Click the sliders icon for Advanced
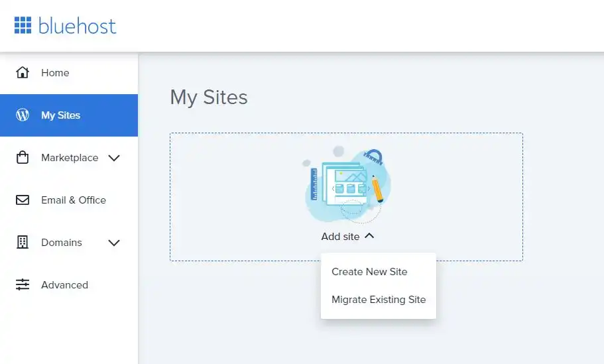604x364 pixels. [x=23, y=284]
